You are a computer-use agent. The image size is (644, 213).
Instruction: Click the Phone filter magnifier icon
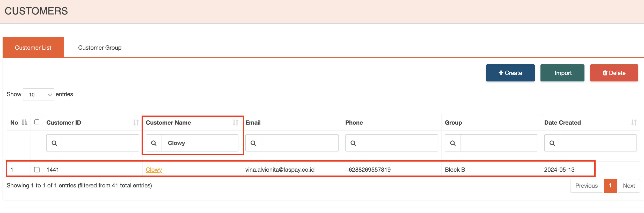pos(353,143)
